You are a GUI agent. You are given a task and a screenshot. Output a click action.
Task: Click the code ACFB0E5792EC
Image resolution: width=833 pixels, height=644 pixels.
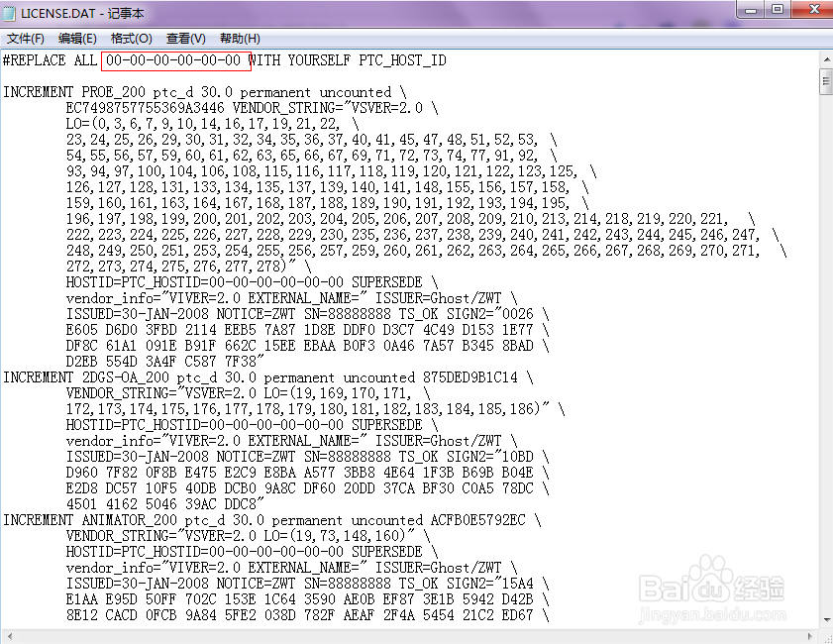[478, 520]
